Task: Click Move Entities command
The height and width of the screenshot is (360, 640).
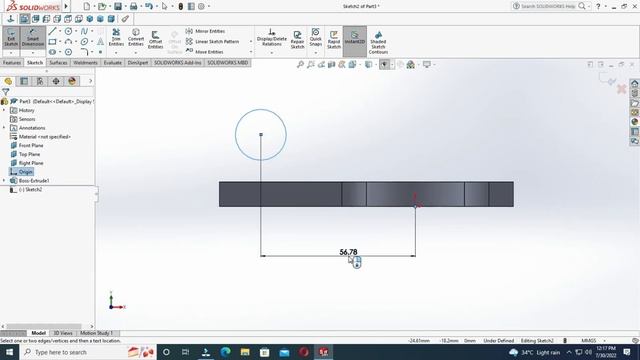Action: click(x=204, y=52)
